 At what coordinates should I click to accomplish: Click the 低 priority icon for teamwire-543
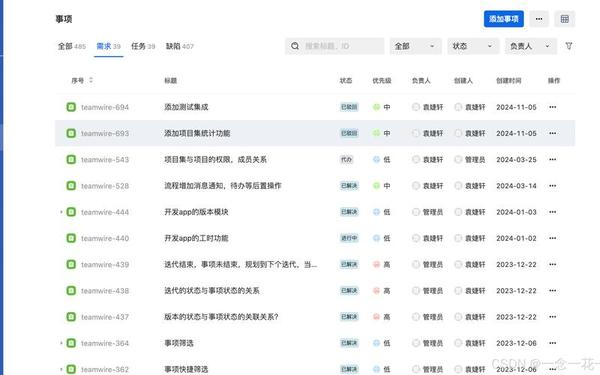tap(377, 160)
